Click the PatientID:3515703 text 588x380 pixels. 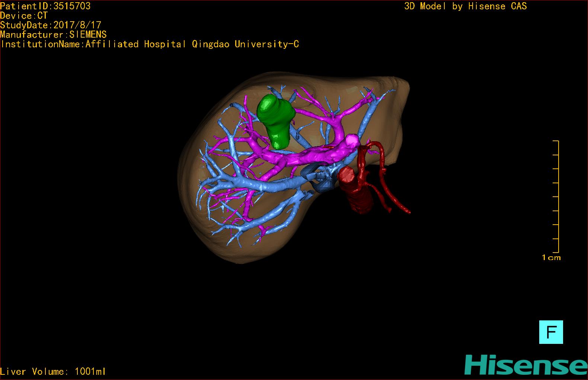[45, 6]
